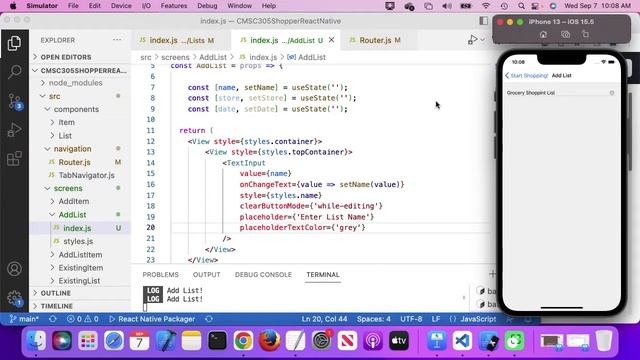This screenshot has height=360, width=640.
Task: Expand the TIMELINE section
Action: point(56,306)
